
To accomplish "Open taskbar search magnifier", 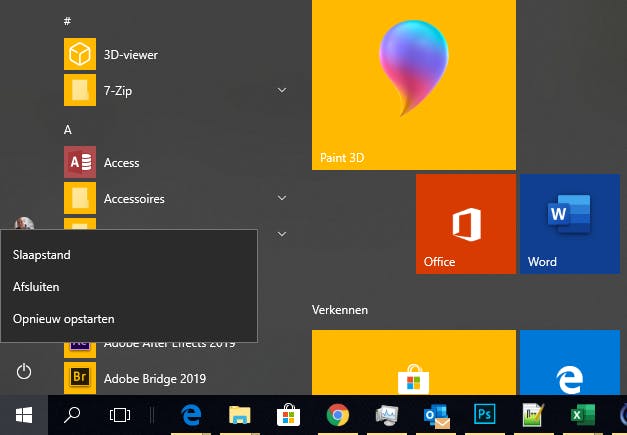I will coord(72,415).
